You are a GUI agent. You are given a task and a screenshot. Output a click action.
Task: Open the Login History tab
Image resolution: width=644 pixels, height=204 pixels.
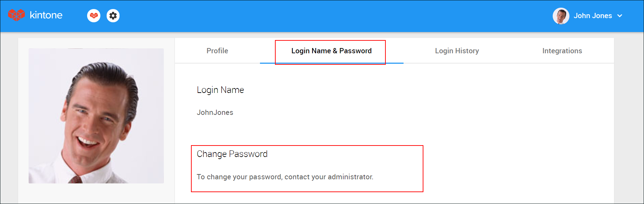coord(457,50)
